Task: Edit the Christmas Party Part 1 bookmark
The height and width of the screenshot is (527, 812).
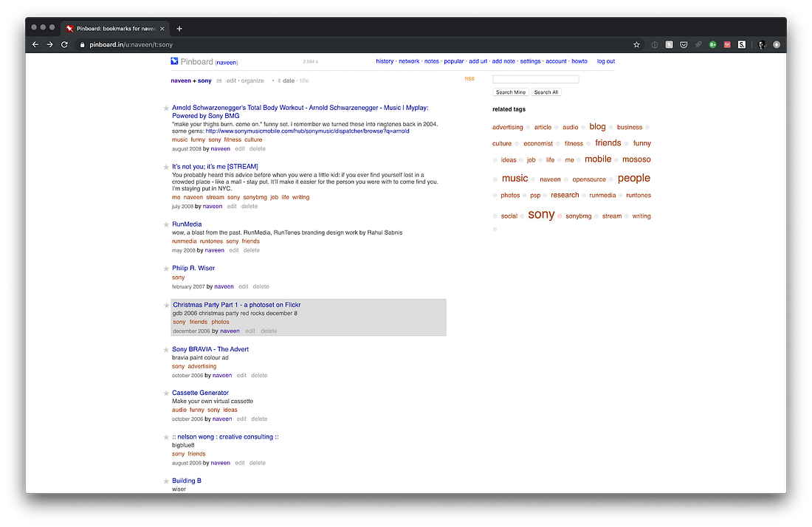Action: click(250, 331)
